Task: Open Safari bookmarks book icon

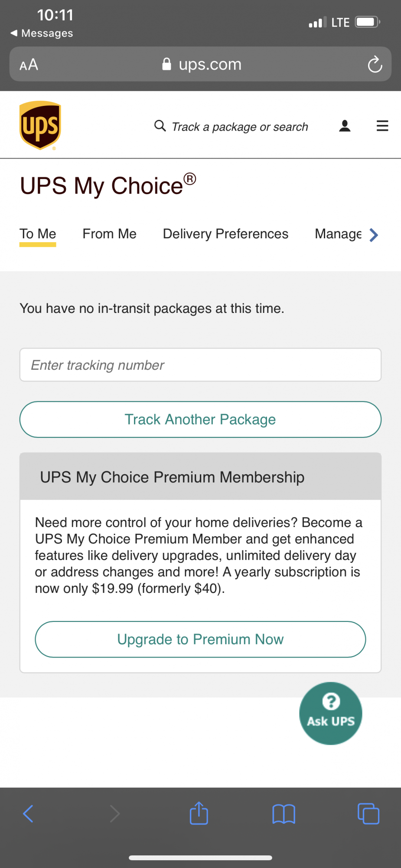Action: 284,814
